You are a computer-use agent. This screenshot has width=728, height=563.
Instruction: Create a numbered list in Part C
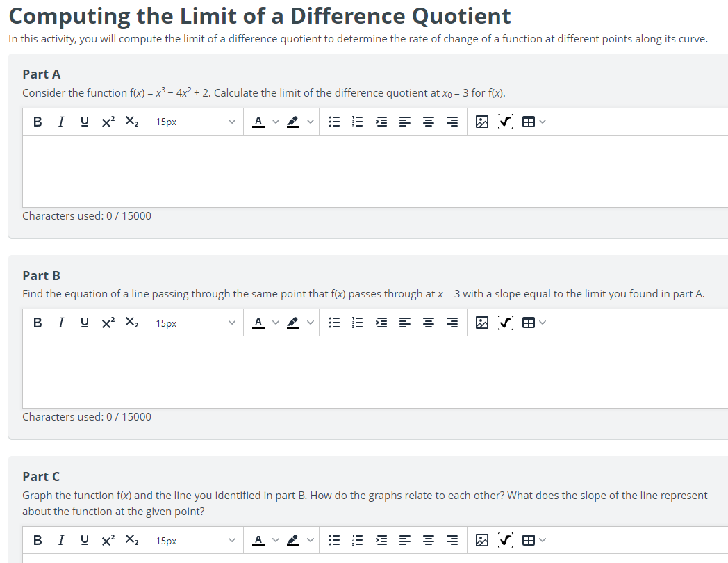pos(357,540)
